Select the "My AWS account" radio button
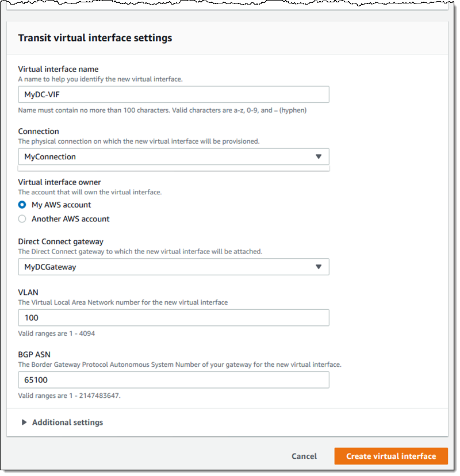Viewport: 460px width, 476px height. click(22, 205)
